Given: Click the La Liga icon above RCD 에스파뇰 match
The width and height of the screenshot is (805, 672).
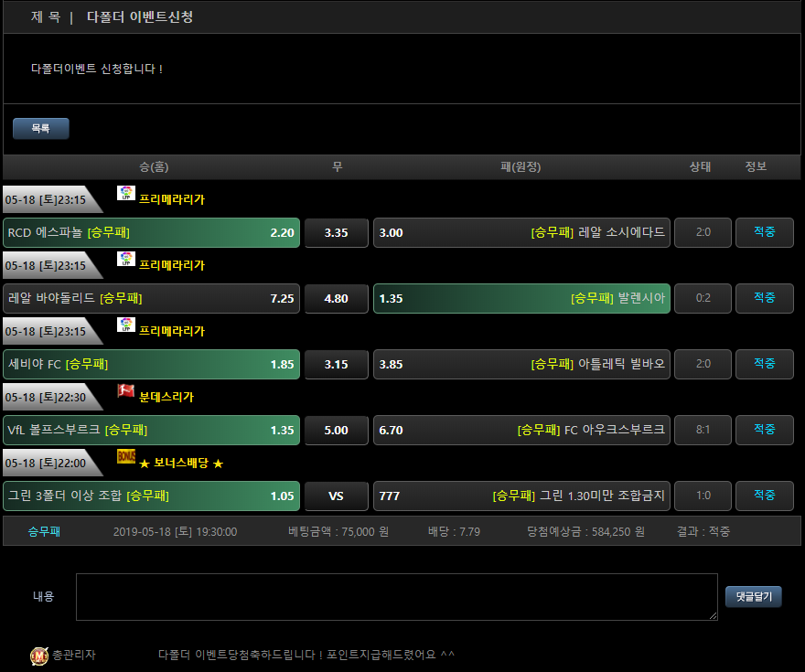Looking at the screenshot, I should pos(126,193).
